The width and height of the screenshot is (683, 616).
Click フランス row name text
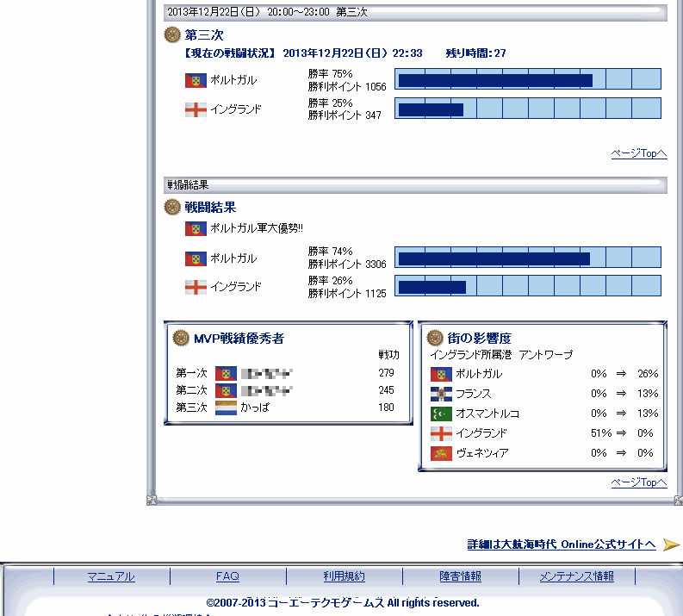[474, 394]
